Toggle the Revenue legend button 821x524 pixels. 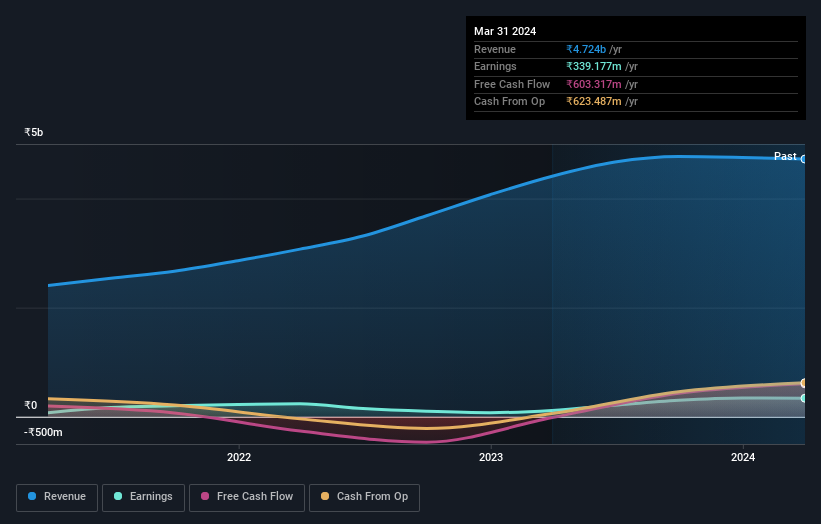pos(57,497)
